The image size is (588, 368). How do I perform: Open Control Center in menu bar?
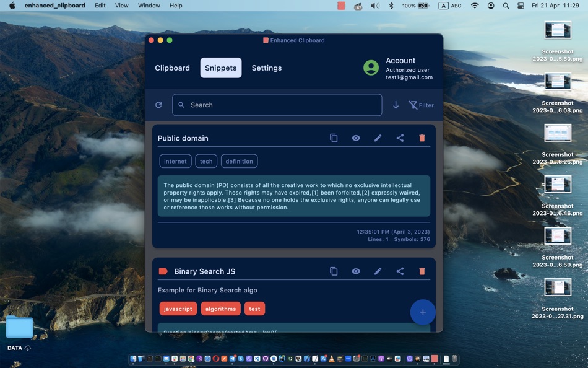(521, 6)
